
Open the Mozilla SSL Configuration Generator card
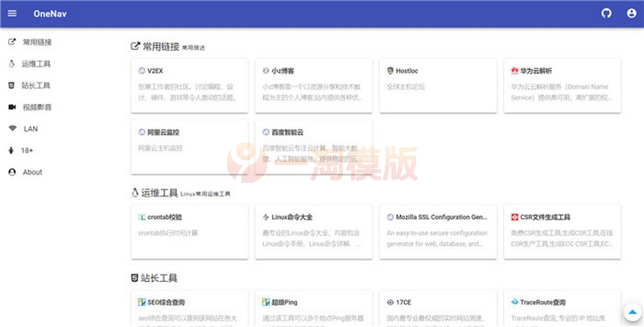pos(438,232)
